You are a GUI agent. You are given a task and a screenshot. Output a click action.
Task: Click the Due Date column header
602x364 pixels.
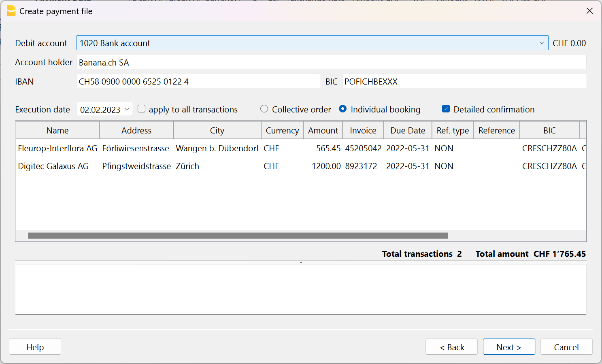(x=408, y=130)
